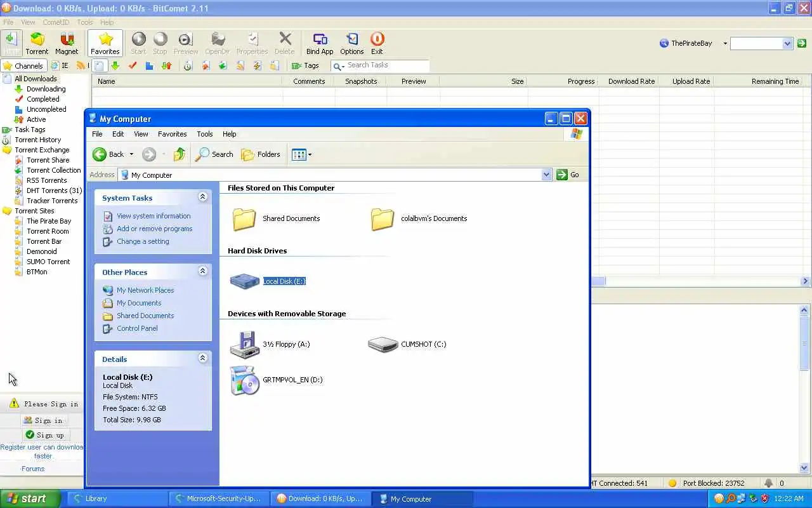This screenshot has width=812, height=508.
Task: Click View system information link
Action: (154, 216)
